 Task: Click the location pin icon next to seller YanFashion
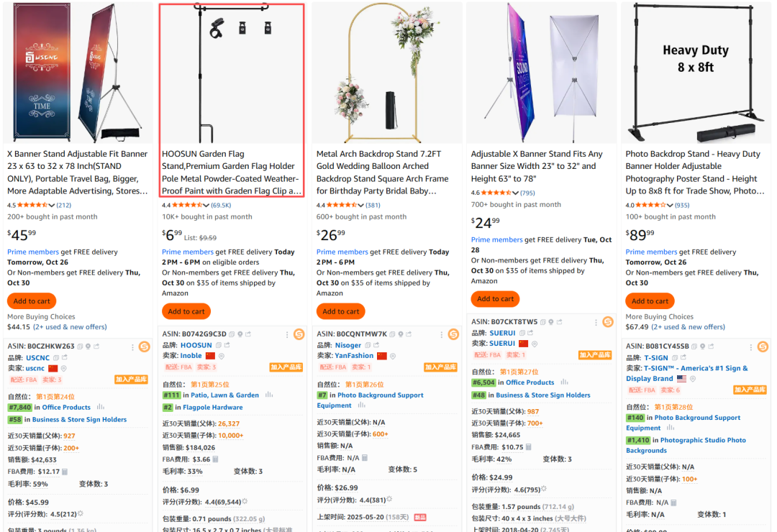[393, 355]
